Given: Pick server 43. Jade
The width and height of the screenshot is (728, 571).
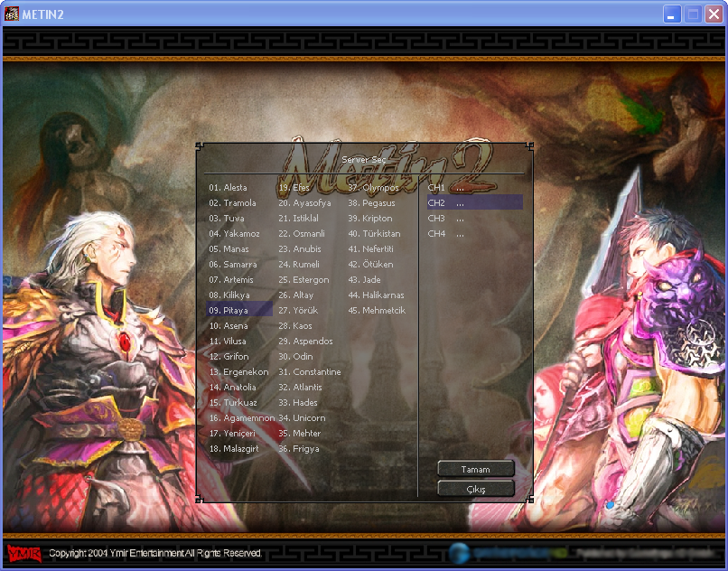Looking at the screenshot, I should point(365,280).
